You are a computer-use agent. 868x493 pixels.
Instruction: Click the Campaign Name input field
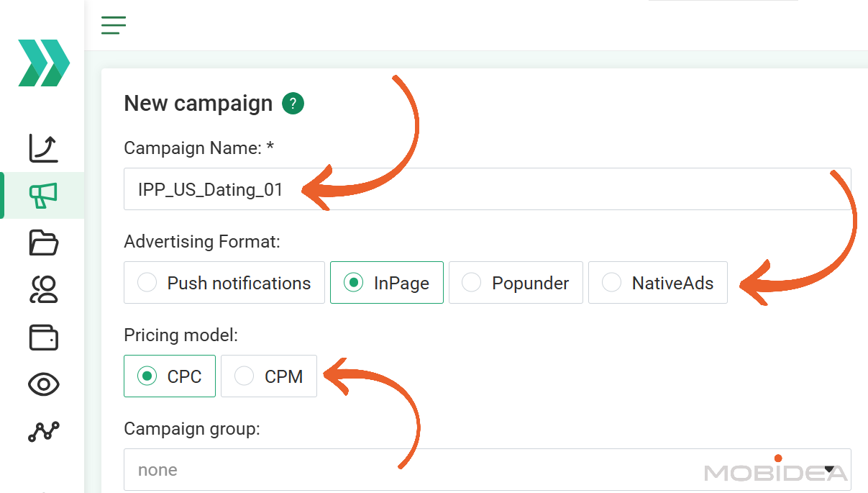(x=488, y=189)
